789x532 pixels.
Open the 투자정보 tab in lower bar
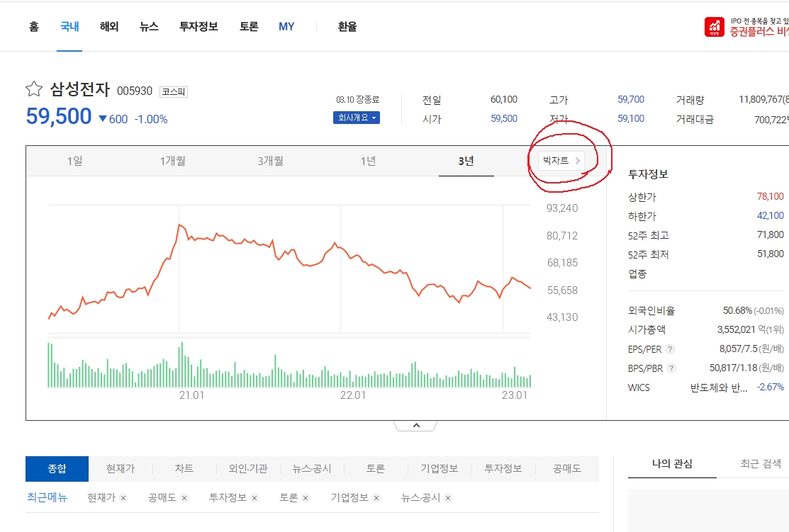pyautogui.click(x=503, y=469)
